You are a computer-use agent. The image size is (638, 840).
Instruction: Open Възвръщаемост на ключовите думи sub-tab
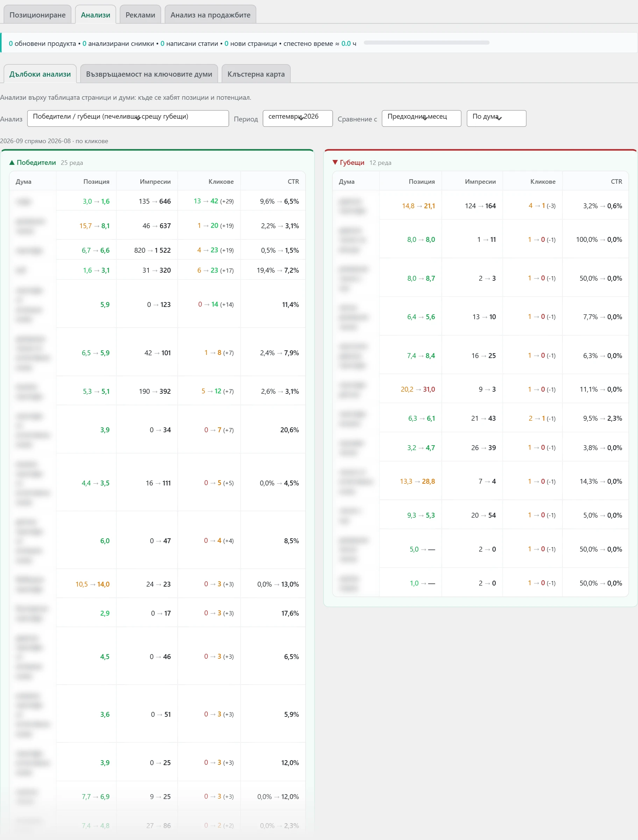click(149, 74)
